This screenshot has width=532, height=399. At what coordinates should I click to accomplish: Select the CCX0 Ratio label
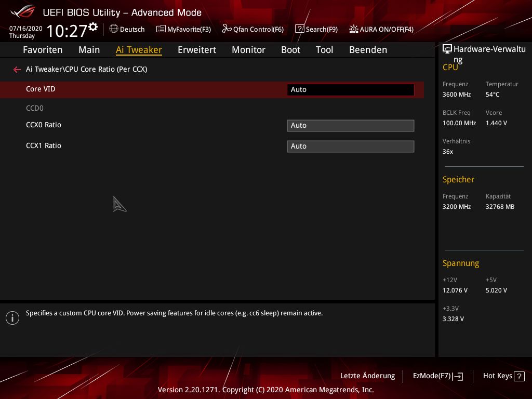(44, 125)
